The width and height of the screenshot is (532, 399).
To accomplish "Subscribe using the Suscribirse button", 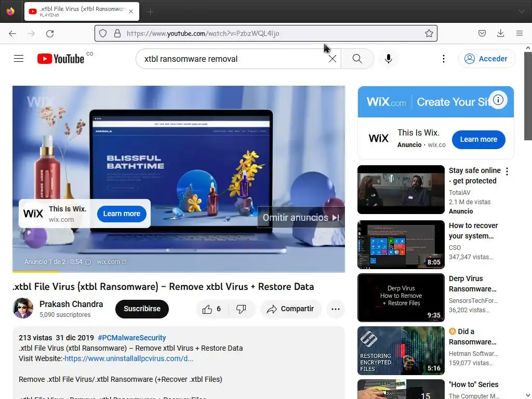I will [x=142, y=309].
